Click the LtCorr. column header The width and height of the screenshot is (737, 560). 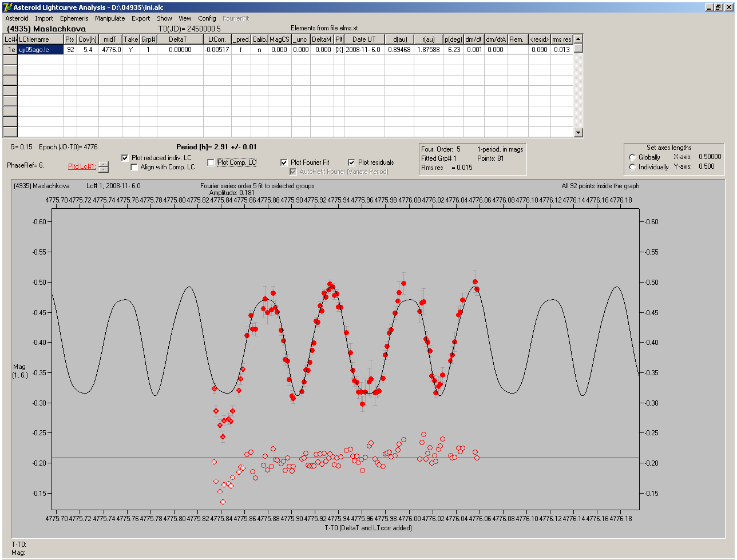217,39
